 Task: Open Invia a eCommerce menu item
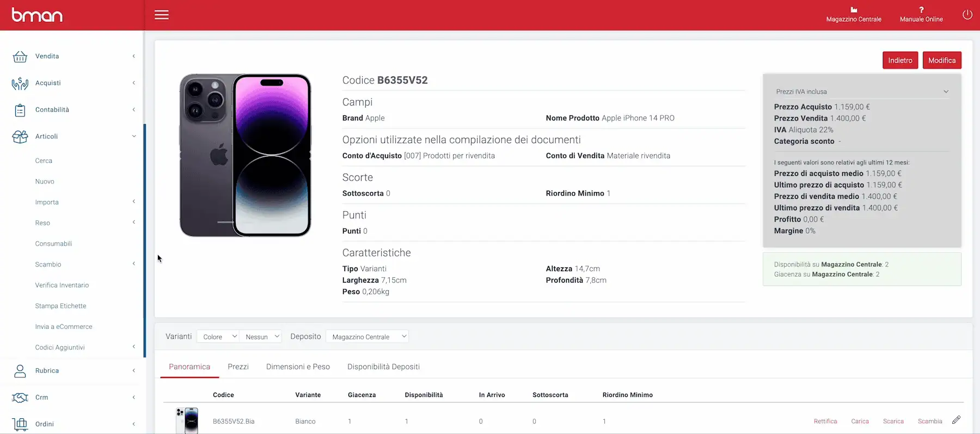[64, 326]
